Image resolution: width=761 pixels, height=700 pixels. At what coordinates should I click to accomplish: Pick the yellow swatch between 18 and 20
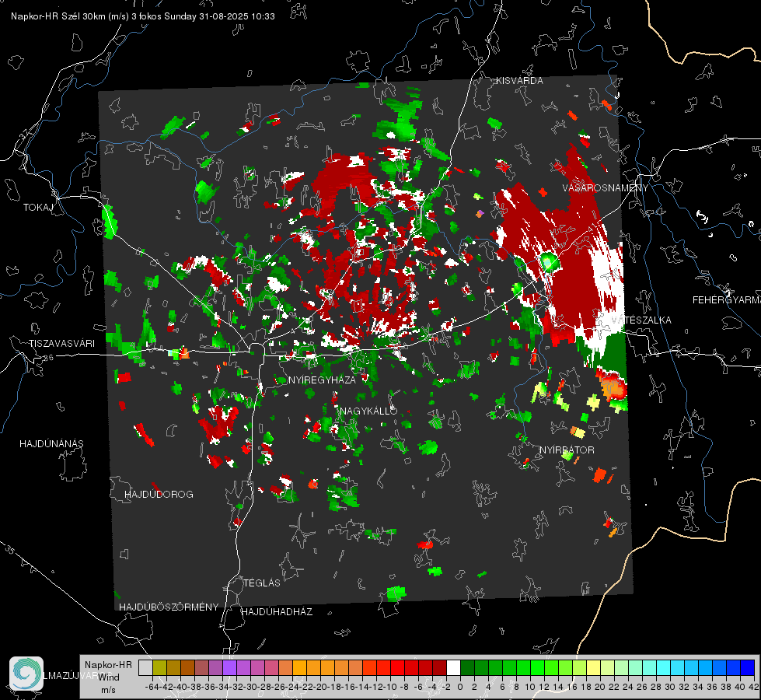pyautogui.click(x=594, y=667)
